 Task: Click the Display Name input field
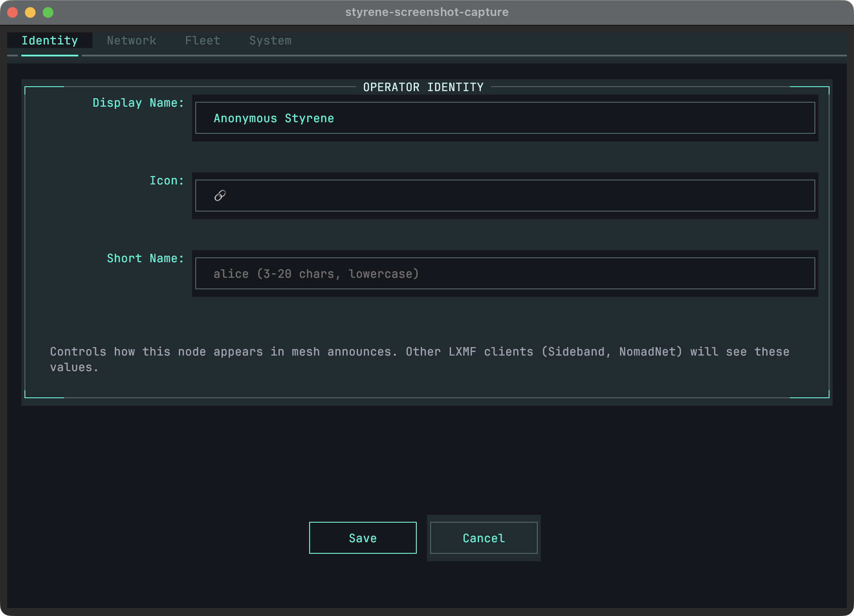[504, 118]
